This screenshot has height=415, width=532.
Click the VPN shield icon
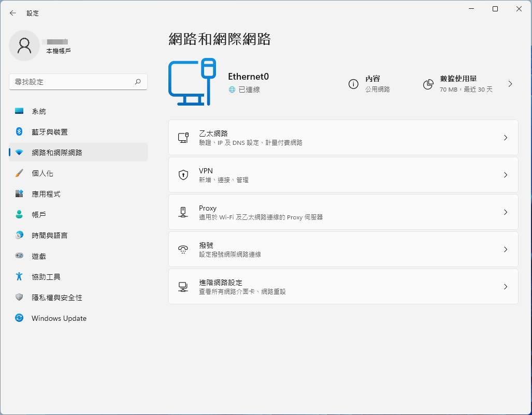tap(183, 175)
